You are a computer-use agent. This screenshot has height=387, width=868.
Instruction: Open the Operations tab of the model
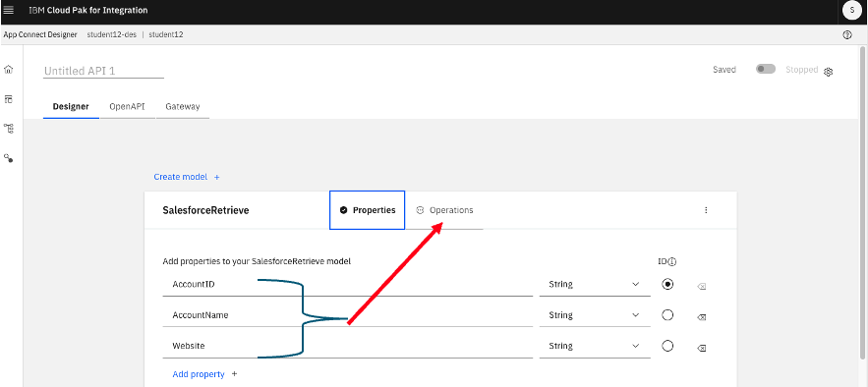pos(444,210)
